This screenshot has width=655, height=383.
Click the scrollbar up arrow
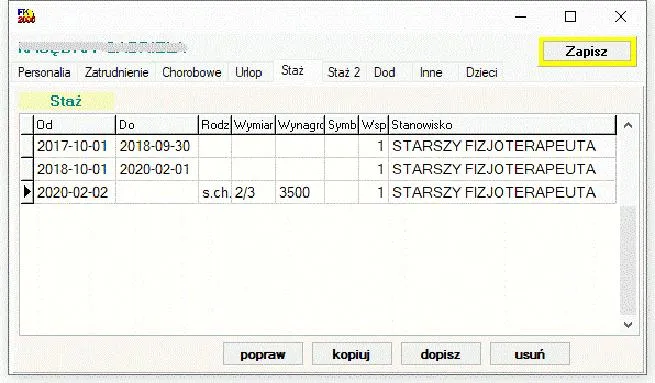[627, 125]
